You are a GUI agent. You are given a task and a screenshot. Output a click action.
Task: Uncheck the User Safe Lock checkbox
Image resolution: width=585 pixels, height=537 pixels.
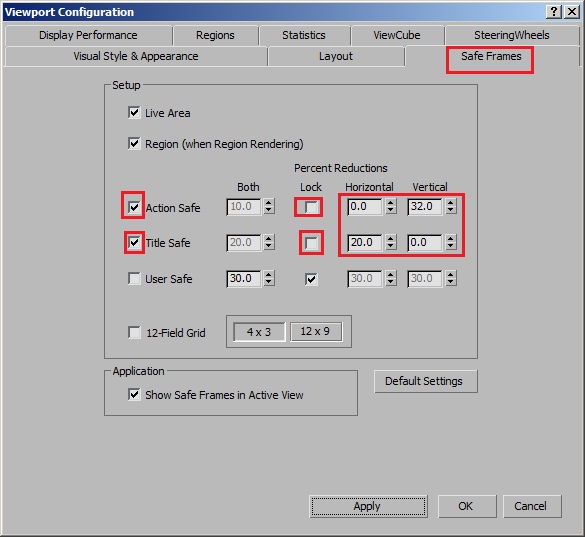click(311, 279)
